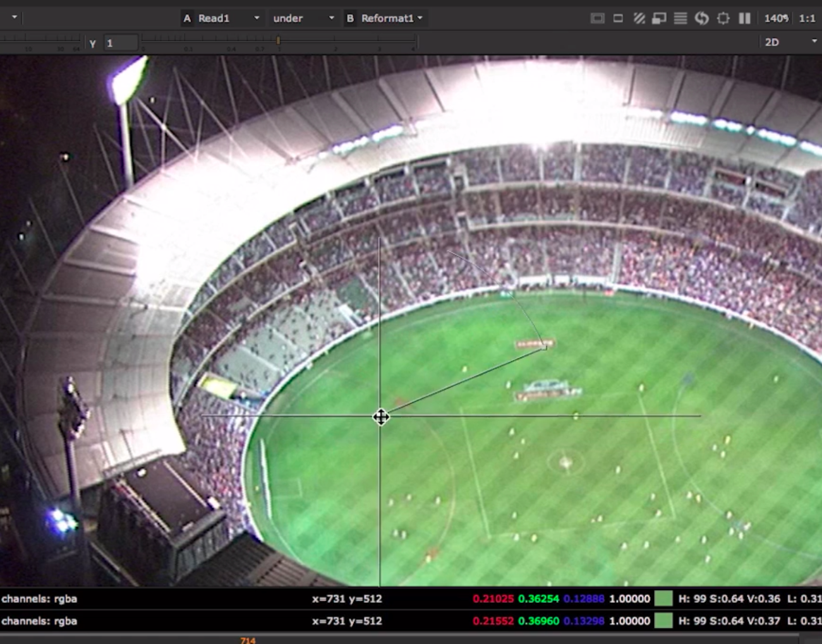822x644 pixels.
Task: Click the orange gamma slider handle
Action: tap(278, 40)
